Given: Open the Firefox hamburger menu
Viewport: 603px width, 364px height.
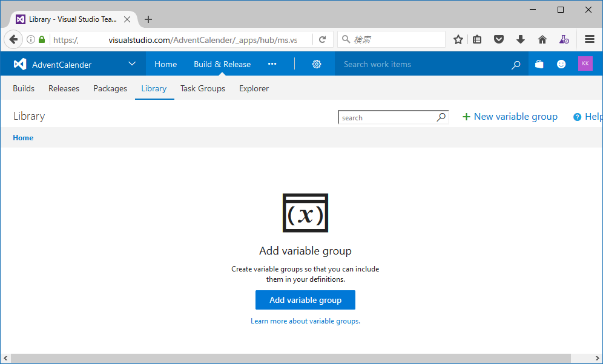Looking at the screenshot, I should point(590,39).
